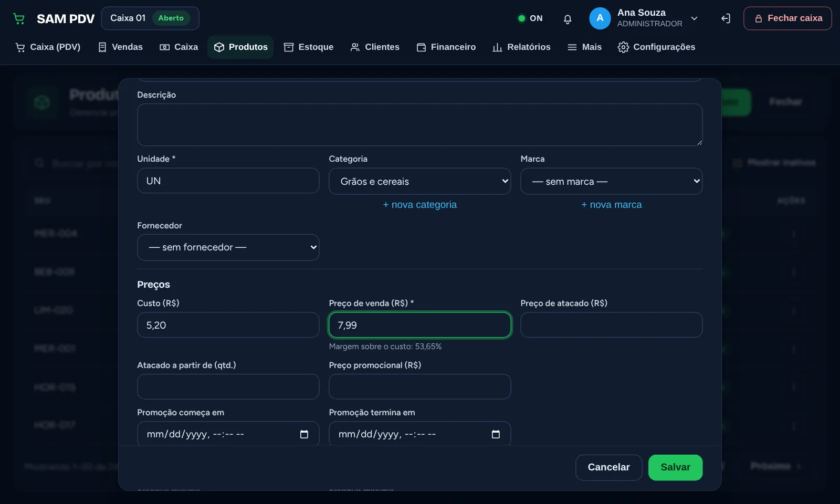
Task: Go to the Vendas menu
Action: (x=120, y=47)
